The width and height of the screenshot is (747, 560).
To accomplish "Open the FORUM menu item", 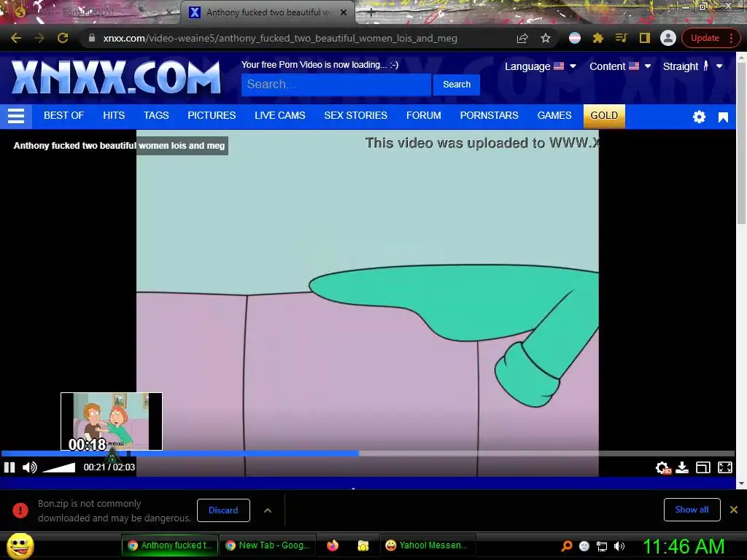I will pos(424,116).
